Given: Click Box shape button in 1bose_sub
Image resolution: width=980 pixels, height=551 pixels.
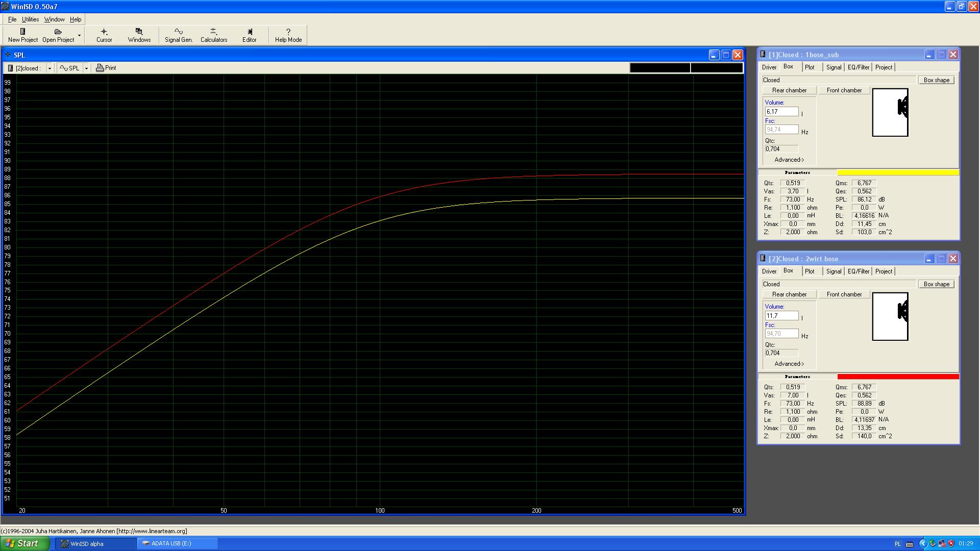Looking at the screenshot, I should [x=936, y=80].
